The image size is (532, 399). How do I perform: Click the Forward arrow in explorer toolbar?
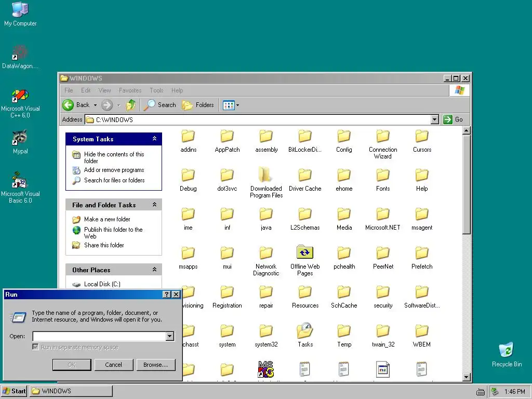[x=107, y=105]
